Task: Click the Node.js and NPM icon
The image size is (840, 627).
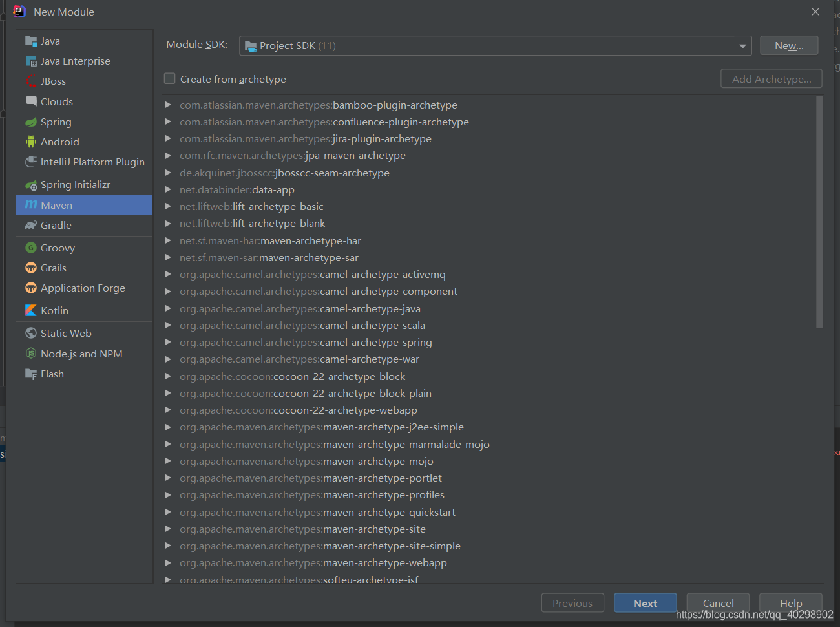Action: click(30, 354)
